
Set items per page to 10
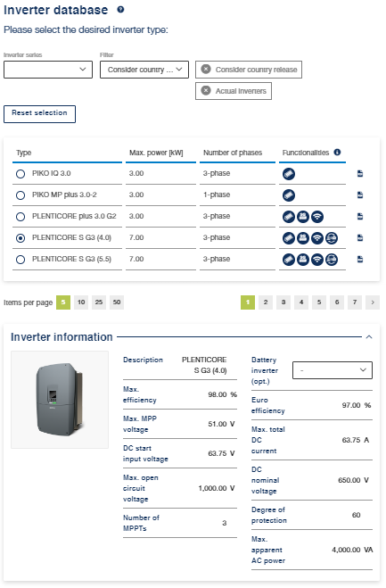(81, 302)
